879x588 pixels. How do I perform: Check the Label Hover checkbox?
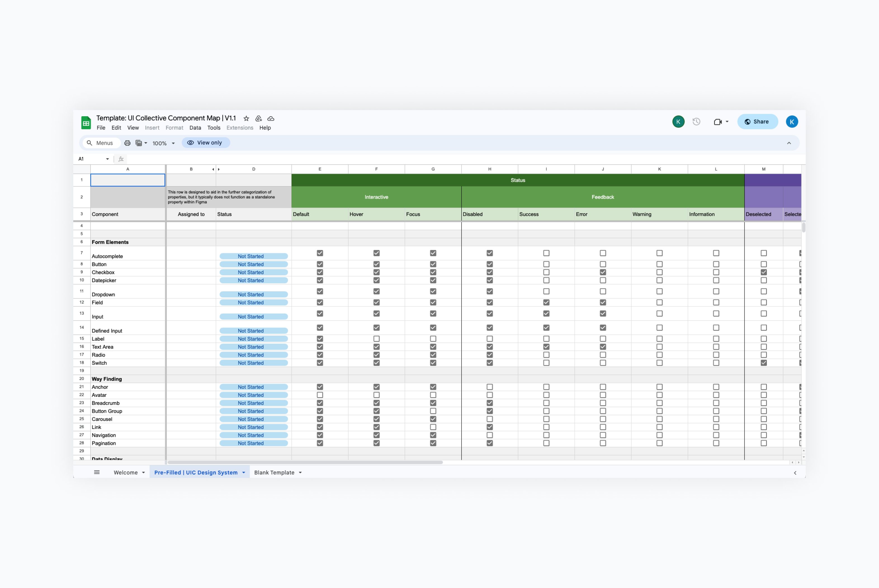pos(376,339)
